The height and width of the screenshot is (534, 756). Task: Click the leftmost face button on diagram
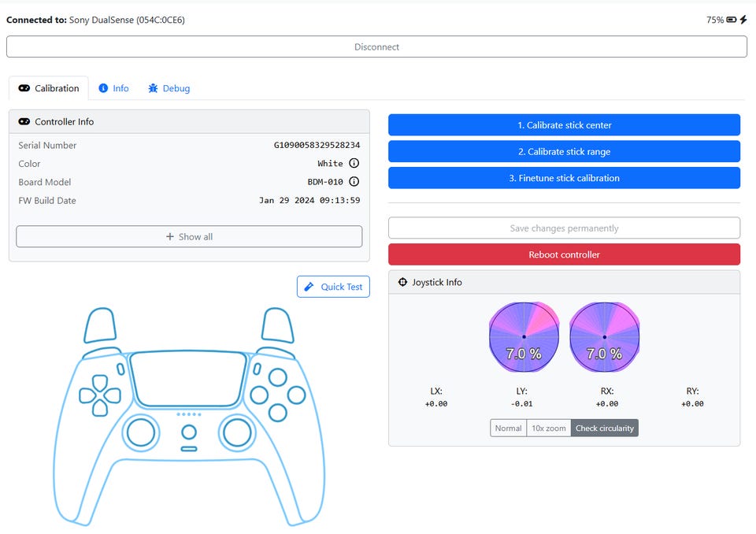pos(259,395)
